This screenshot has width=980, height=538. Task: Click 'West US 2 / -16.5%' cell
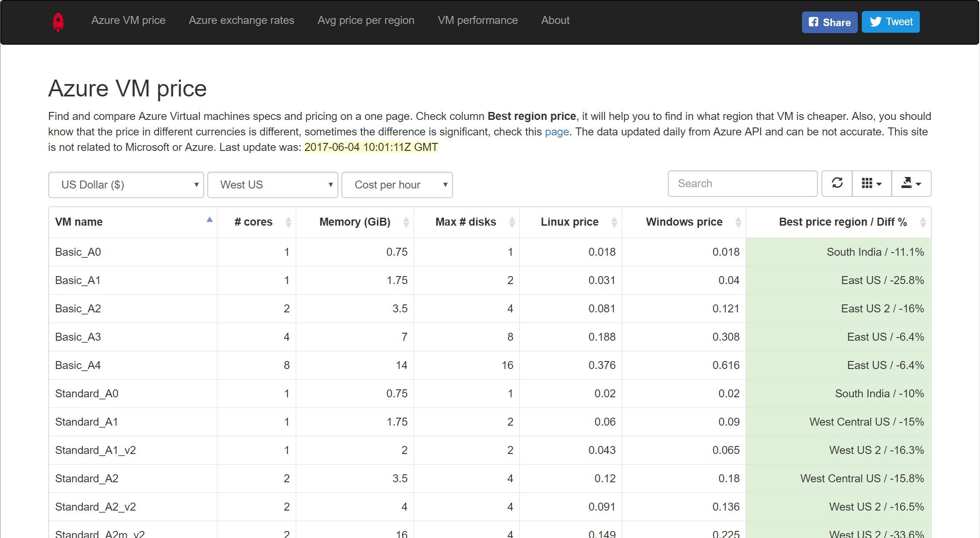(838, 507)
